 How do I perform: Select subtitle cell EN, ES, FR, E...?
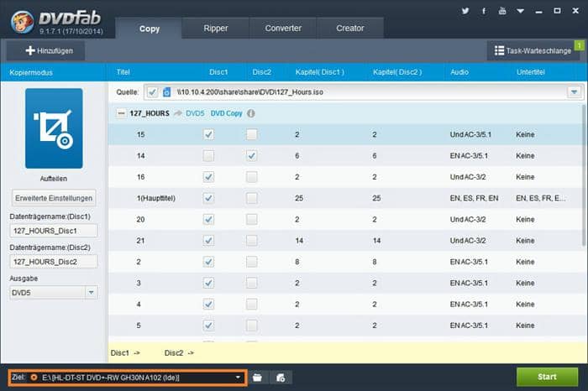pos(540,198)
